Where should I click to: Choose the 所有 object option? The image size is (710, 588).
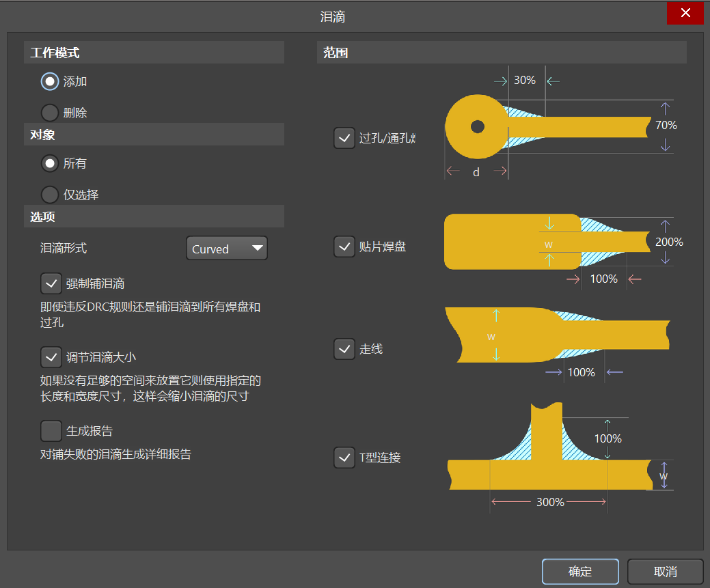[50, 163]
